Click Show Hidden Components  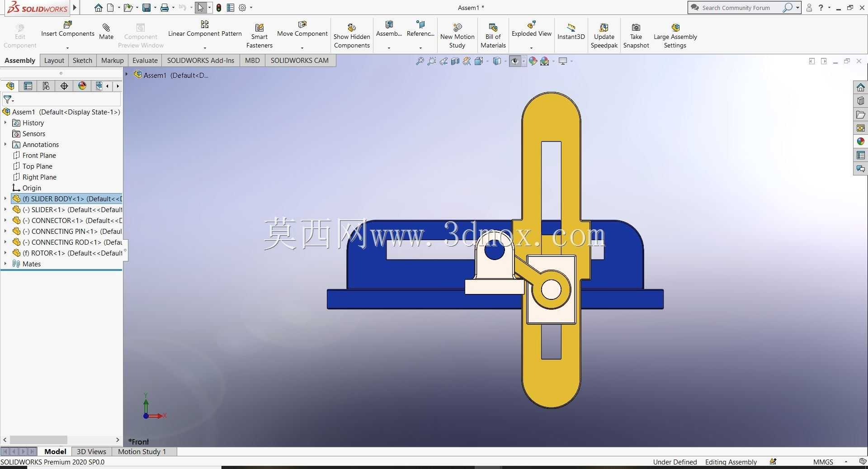point(352,36)
